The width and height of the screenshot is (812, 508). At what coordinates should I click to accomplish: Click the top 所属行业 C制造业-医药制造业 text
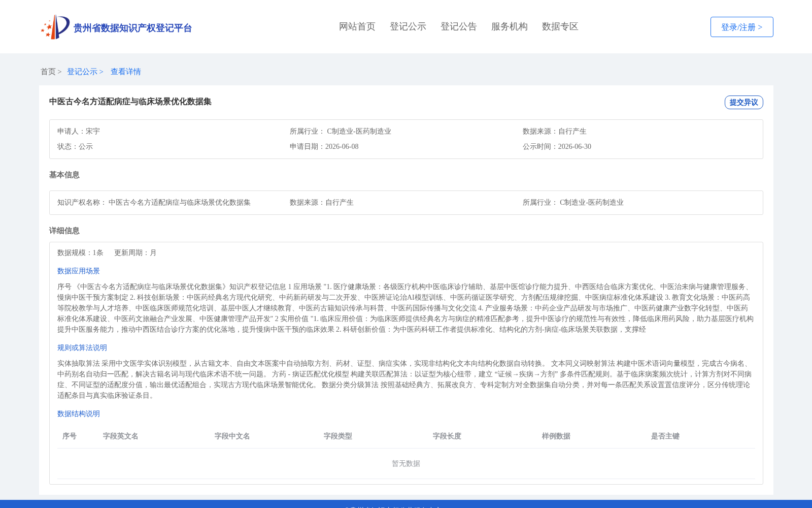[341, 131]
